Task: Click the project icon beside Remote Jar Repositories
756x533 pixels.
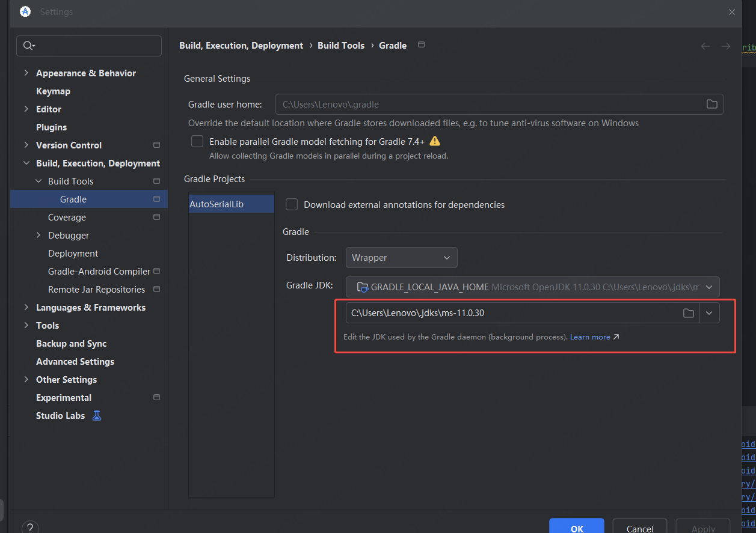Action: point(156,289)
